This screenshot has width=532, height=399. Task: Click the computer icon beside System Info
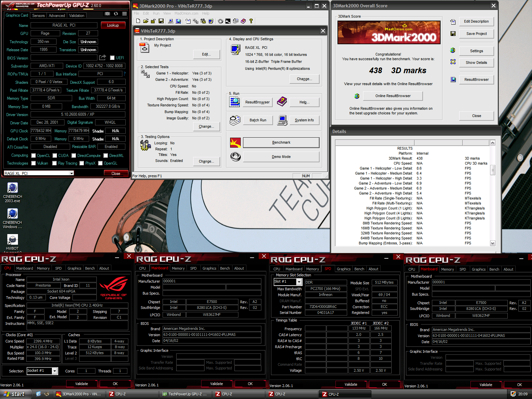pyautogui.click(x=282, y=120)
